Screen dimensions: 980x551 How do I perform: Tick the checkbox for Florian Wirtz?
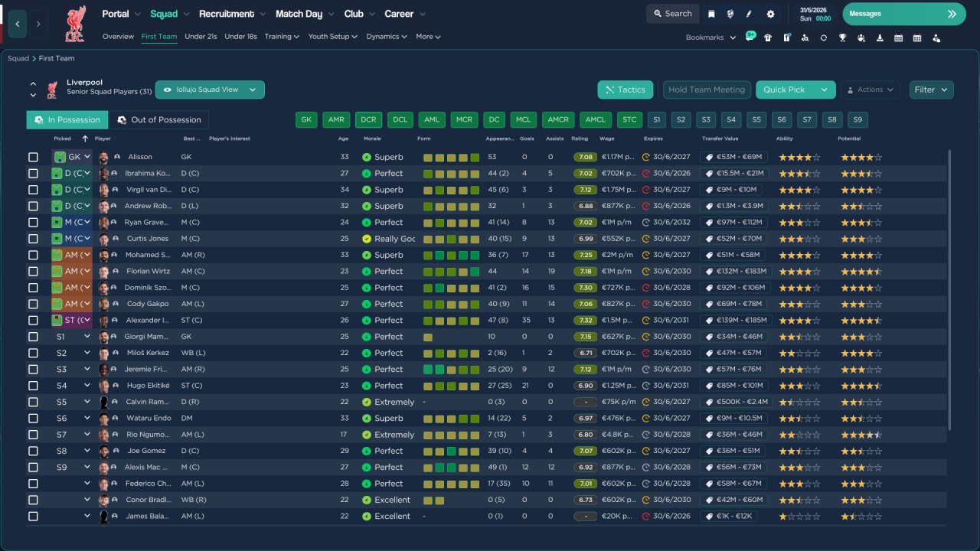pos(33,271)
